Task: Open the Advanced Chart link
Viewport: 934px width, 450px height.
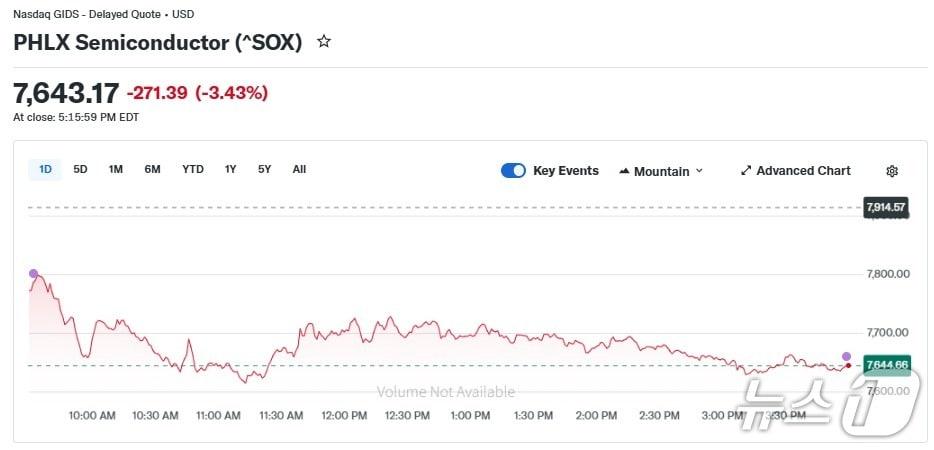Action: 803,171
